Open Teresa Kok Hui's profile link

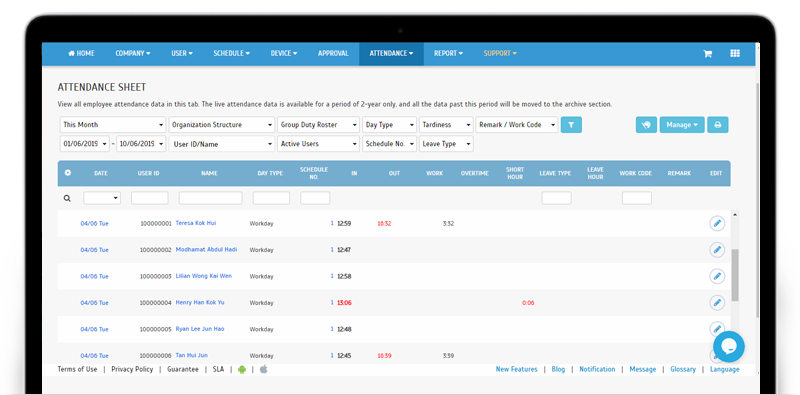point(196,223)
